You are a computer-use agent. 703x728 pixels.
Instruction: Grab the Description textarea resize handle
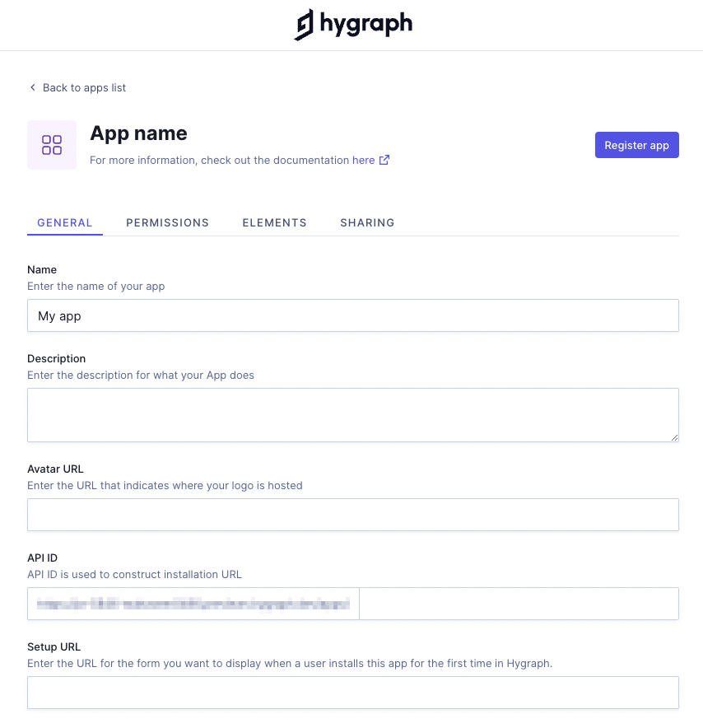point(674,437)
